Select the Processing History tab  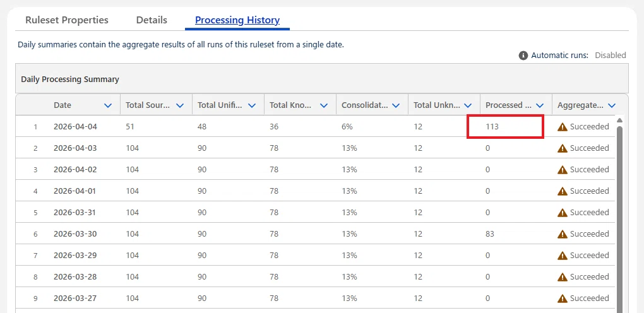[x=237, y=20]
